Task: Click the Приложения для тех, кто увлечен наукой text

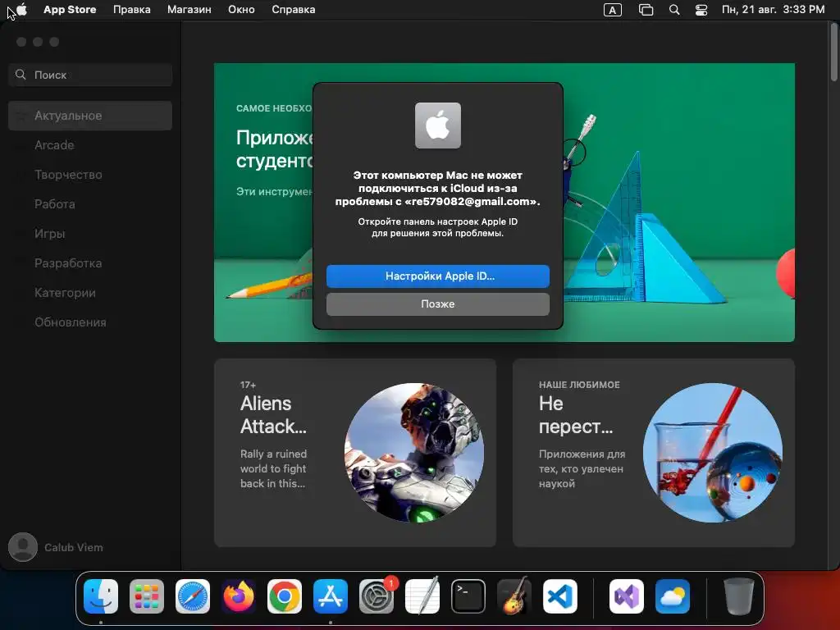Action: click(x=582, y=468)
